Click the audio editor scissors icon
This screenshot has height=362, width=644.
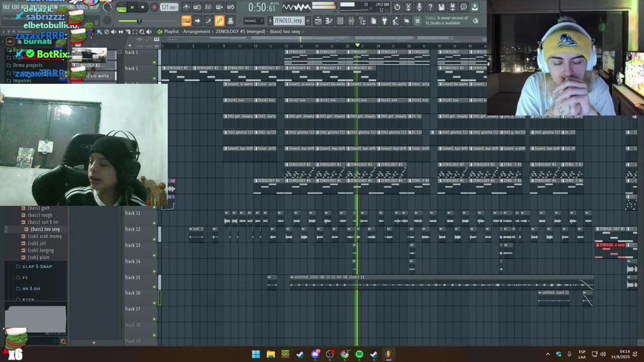pyautogui.click(x=409, y=8)
